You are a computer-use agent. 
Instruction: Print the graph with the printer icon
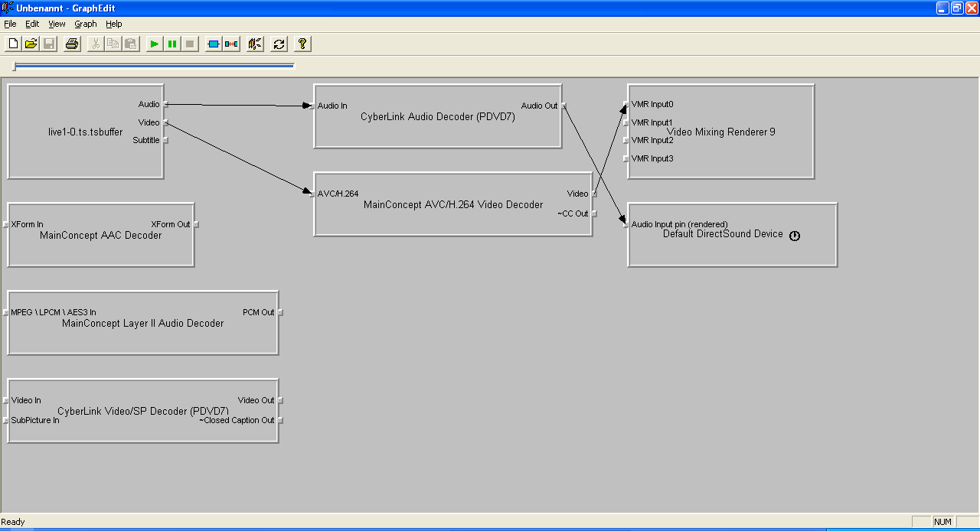click(72, 44)
